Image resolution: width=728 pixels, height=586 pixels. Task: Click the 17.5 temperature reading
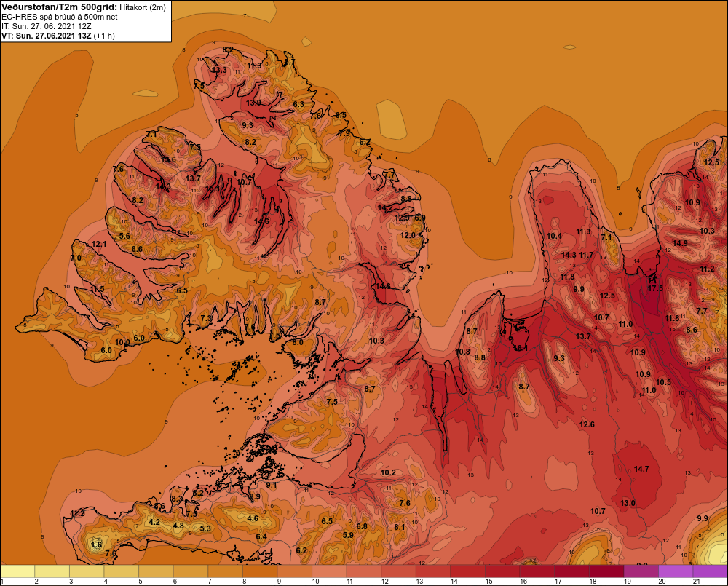pyautogui.click(x=655, y=288)
